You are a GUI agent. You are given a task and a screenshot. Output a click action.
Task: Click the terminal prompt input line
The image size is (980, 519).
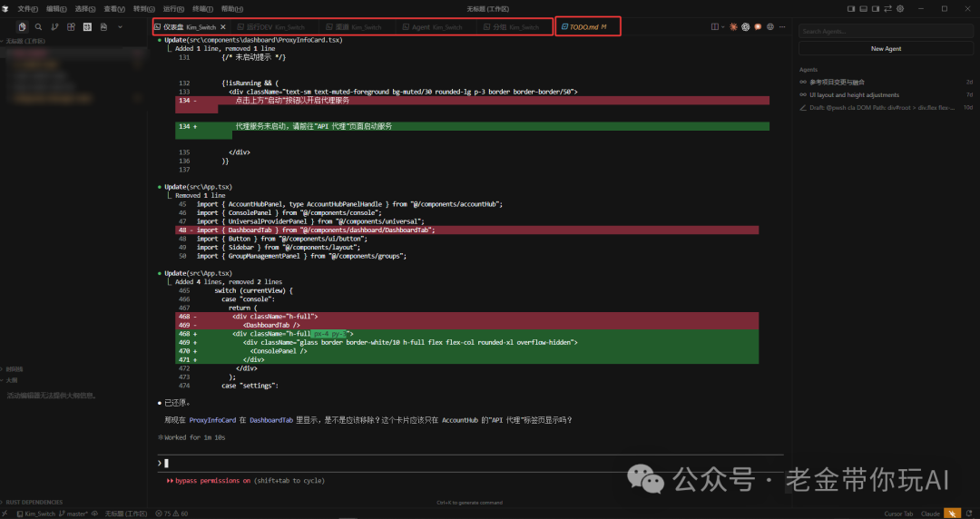coord(470,464)
